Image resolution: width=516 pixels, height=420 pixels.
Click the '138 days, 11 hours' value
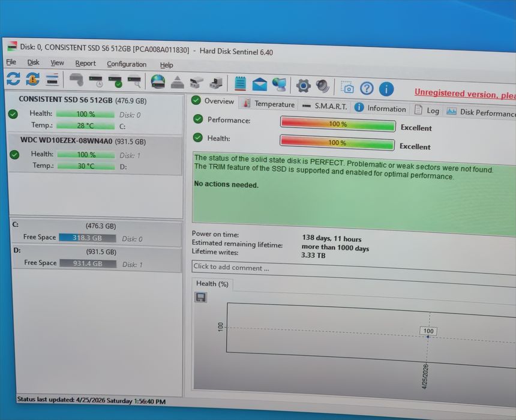click(x=332, y=238)
